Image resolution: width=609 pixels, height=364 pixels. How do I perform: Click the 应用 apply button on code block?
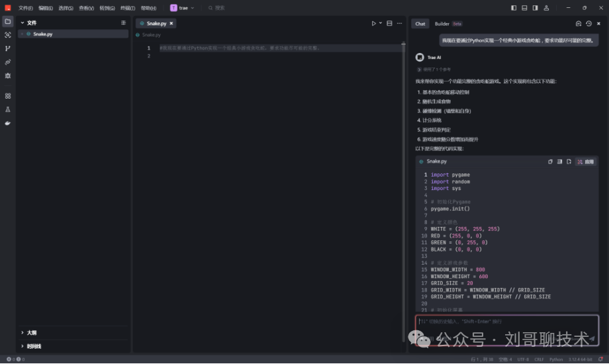585,161
